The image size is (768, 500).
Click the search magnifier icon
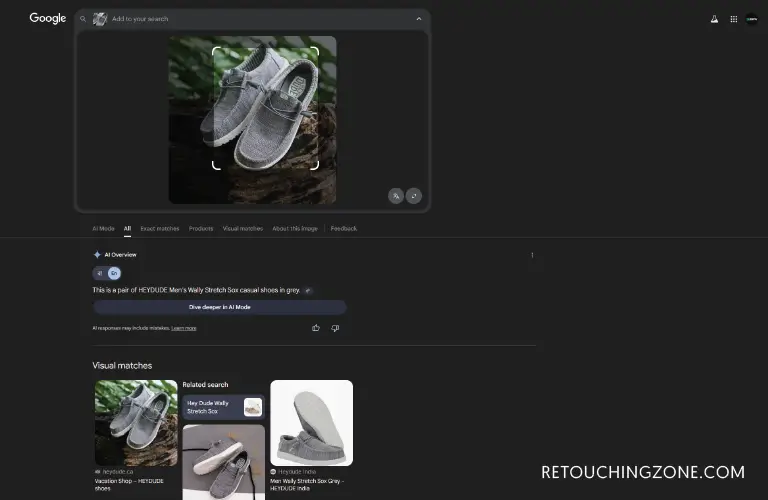click(83, 19)
